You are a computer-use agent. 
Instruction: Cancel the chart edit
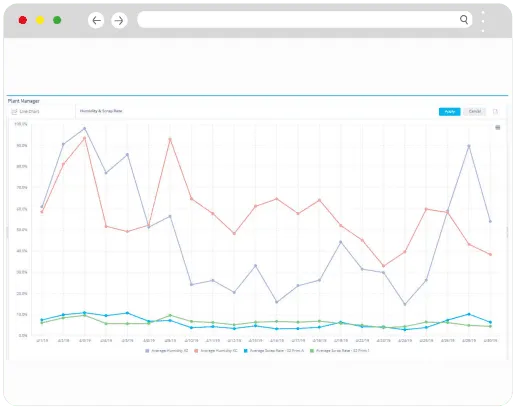pos(475,112)
